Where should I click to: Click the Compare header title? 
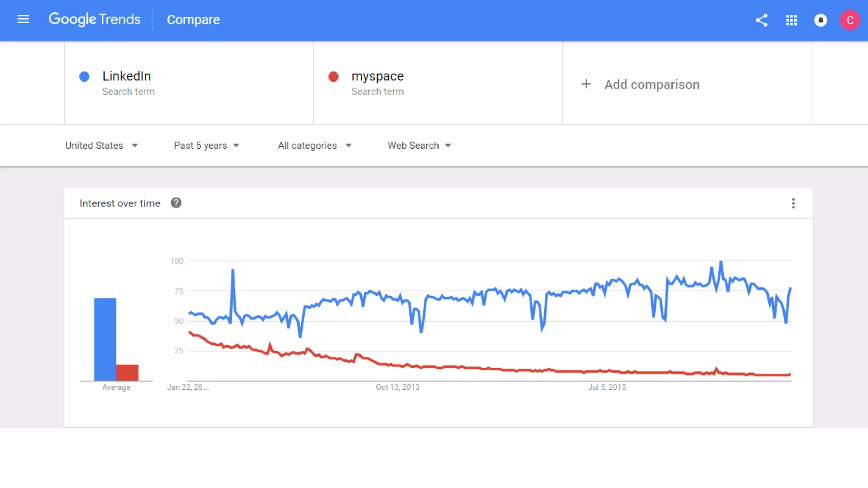(193, 19)
